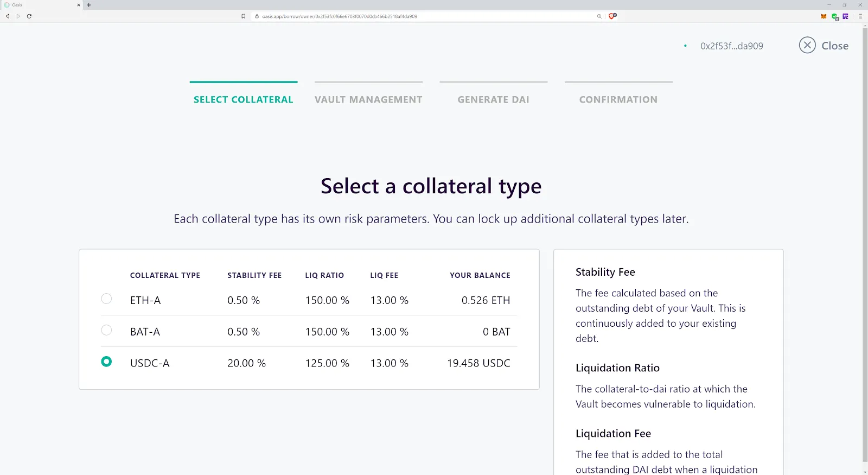Screen dimensions: 868x475
Task: Select the ETH-A collateral radio button
Action: click(106, 299)
